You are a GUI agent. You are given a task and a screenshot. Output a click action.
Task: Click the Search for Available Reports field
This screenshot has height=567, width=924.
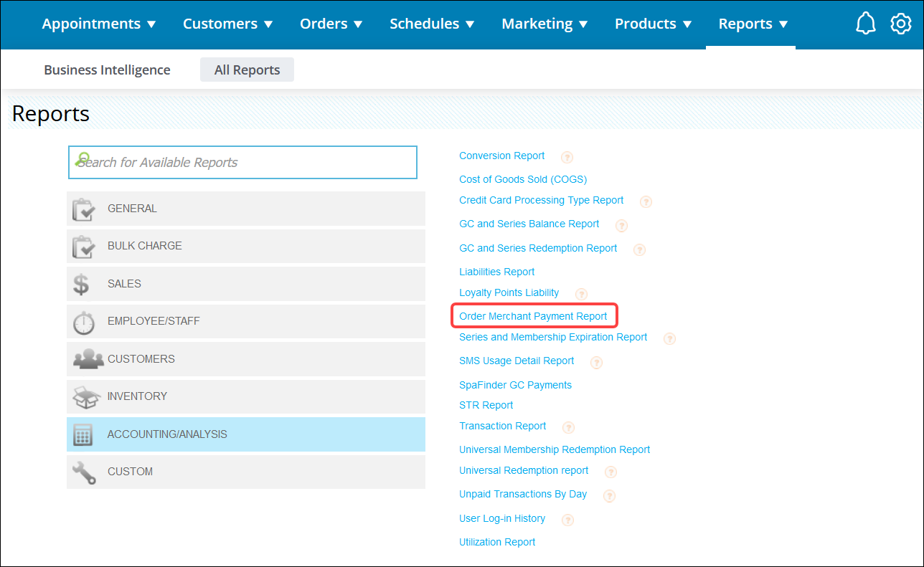[242, 162]
